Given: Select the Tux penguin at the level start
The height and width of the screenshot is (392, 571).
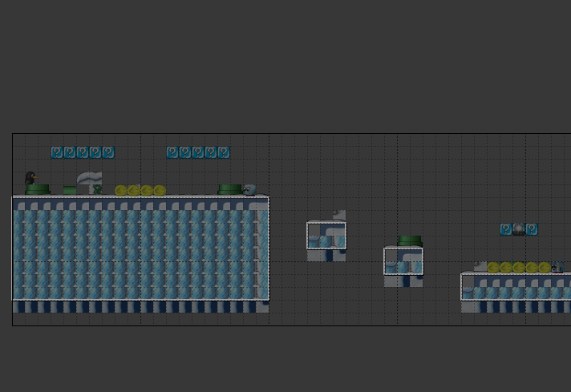Looking at the screenshot, I should [x=30, y=178].
